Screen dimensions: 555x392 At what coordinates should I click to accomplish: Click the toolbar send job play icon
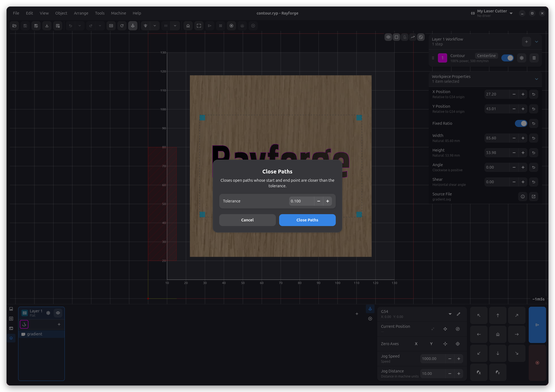click(x=210, y=26)
